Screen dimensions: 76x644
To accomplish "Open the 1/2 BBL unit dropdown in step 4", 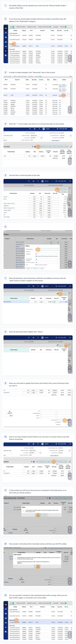I will [x=35, y=156].
